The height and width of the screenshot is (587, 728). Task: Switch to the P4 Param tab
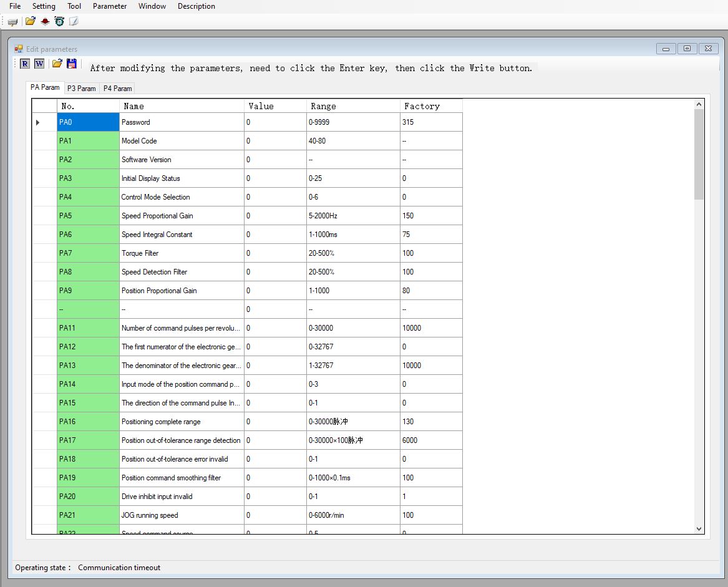pos(117,89)
